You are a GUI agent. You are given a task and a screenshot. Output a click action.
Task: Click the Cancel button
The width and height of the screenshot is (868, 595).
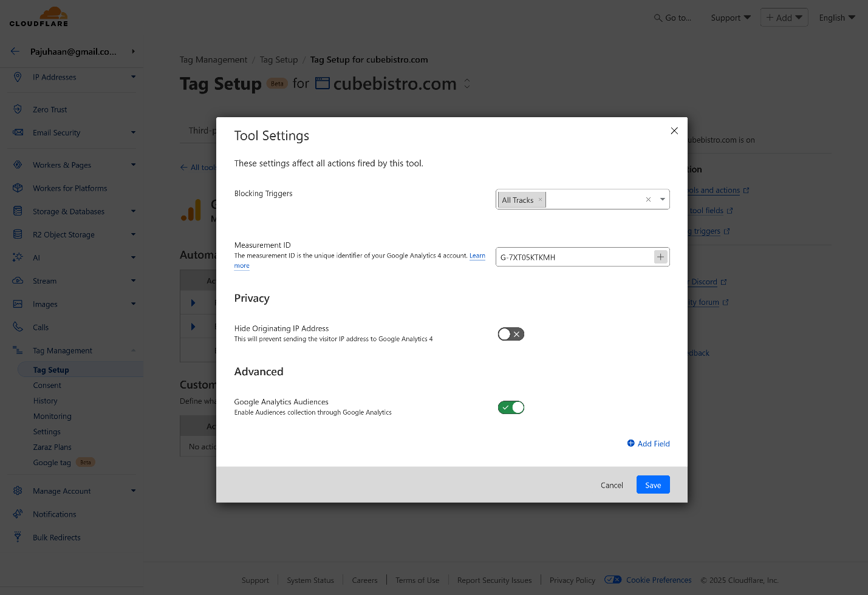(612, 485)
